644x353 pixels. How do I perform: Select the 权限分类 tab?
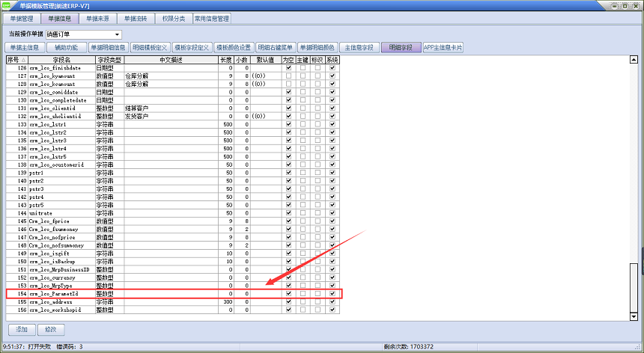pos(172,18)
